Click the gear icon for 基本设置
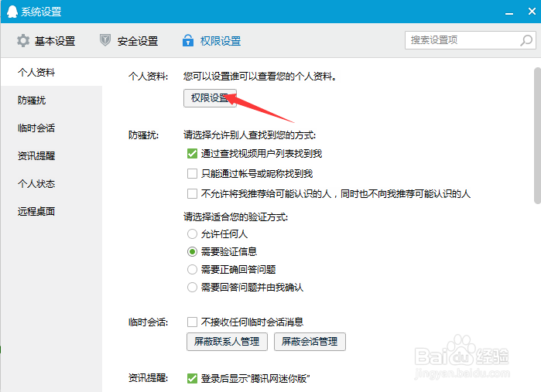Viewport: 541px width, 392px height. [23, 41]
